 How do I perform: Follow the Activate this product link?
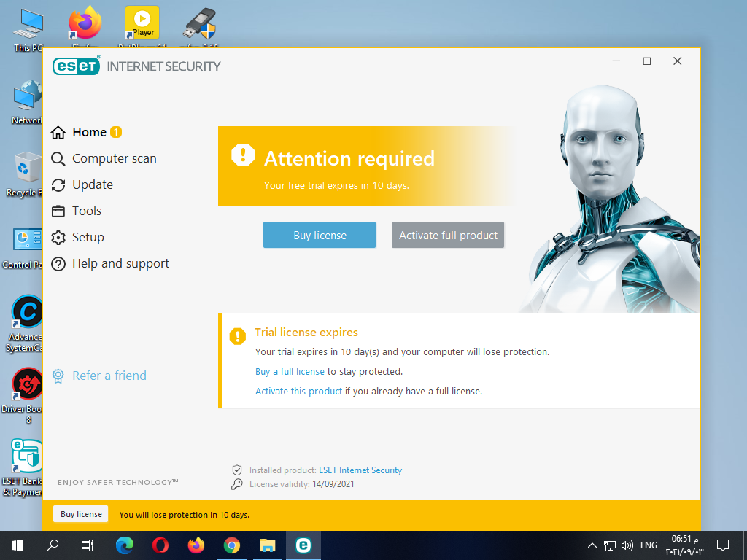(298, 391)
